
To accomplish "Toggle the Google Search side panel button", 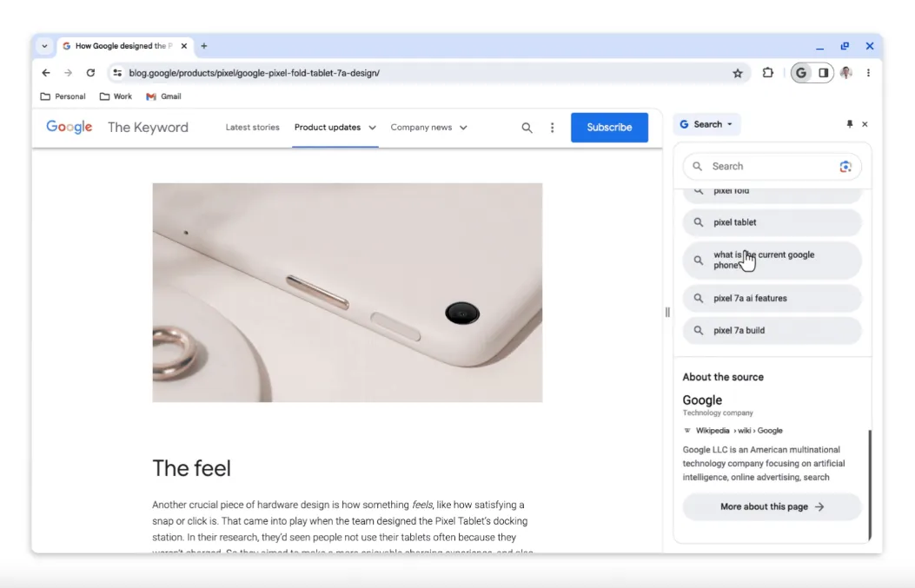I will pyautogui.click(x=801, y=73).
